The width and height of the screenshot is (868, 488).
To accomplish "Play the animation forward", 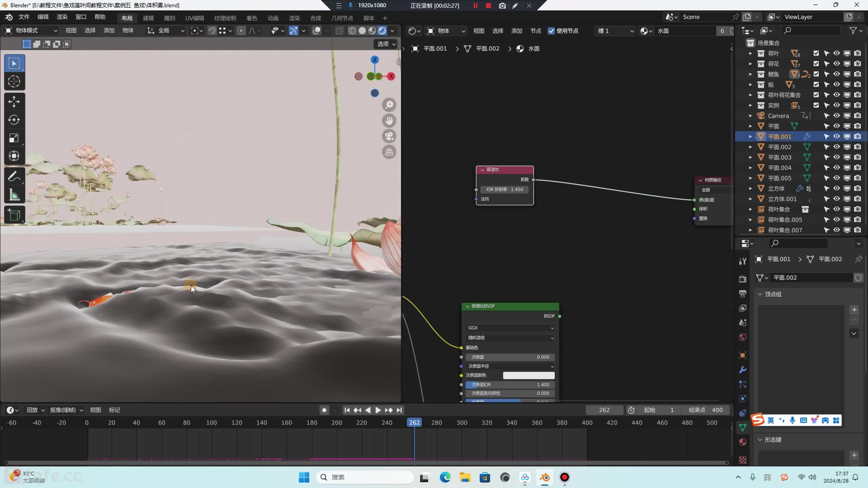I will pyautogui.click(x=378, y=410).
